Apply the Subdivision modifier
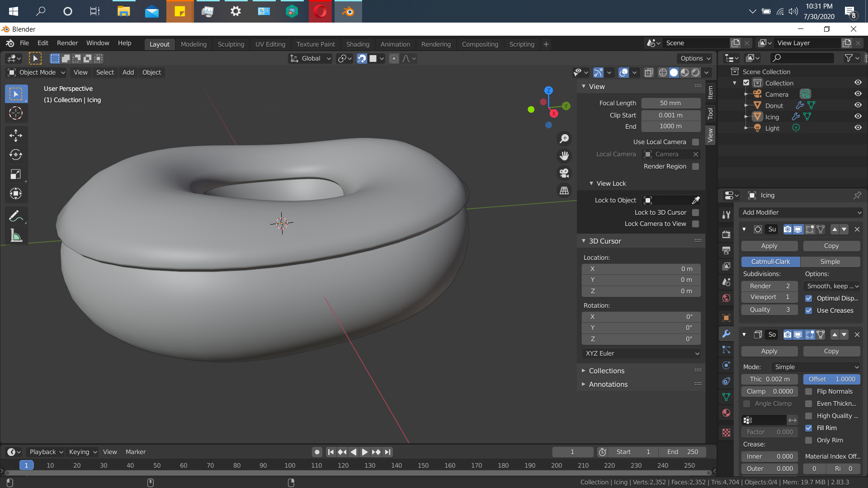This screenshot has height=488, width=868. pyautogui.click(x=769, y=246)
